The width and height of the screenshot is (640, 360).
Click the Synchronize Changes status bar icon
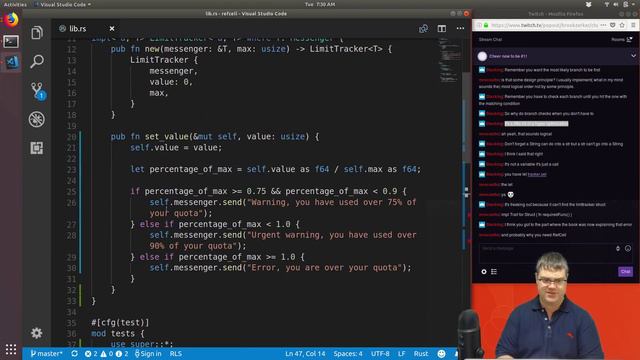[x=74, y=354]
